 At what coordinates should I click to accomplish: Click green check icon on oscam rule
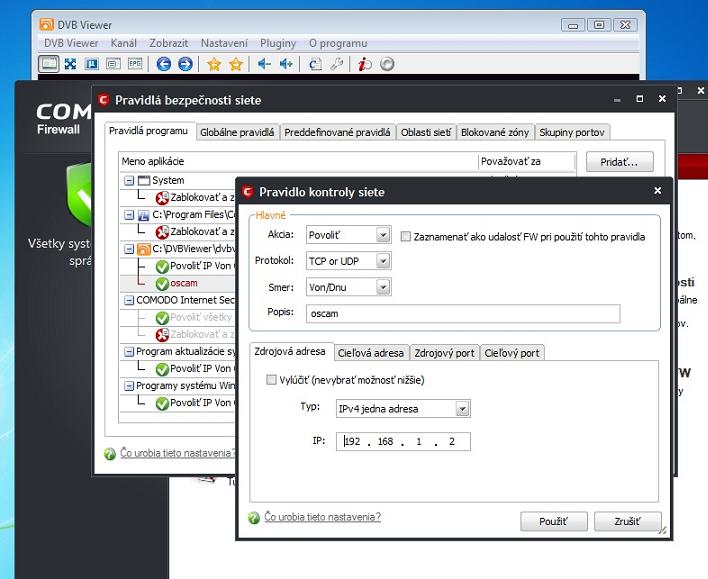click(x=162, y=284)
